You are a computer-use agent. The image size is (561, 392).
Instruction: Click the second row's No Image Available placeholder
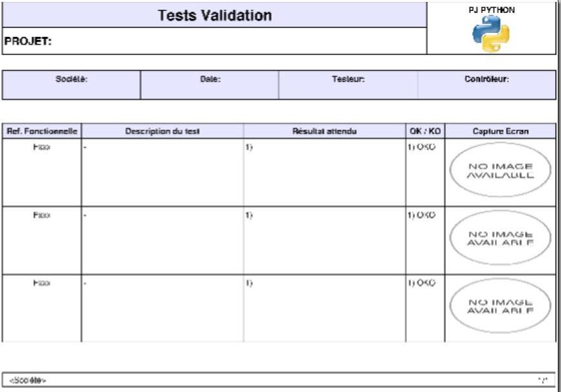click(500, 238)
